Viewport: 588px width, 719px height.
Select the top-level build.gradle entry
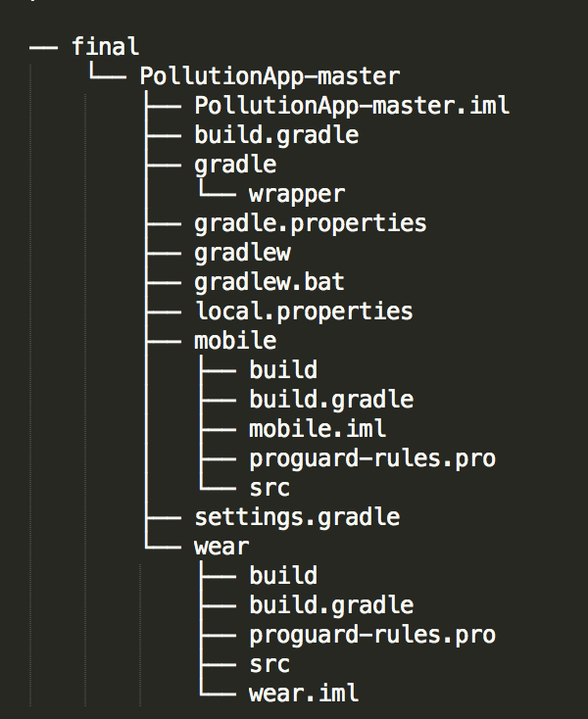276,135
